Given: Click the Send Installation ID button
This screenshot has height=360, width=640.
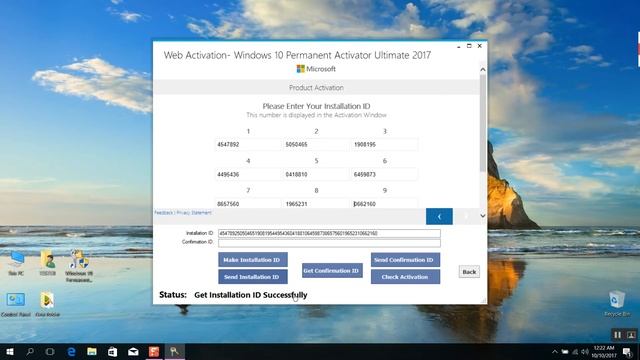Looking at the screenshot, I should (x=253, y=277).
